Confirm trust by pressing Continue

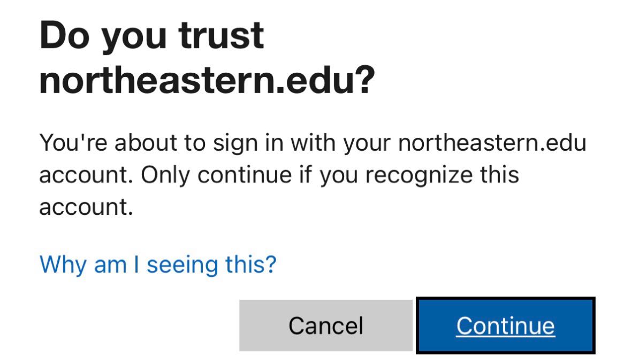pyautogui.click(x=505, y=326)
